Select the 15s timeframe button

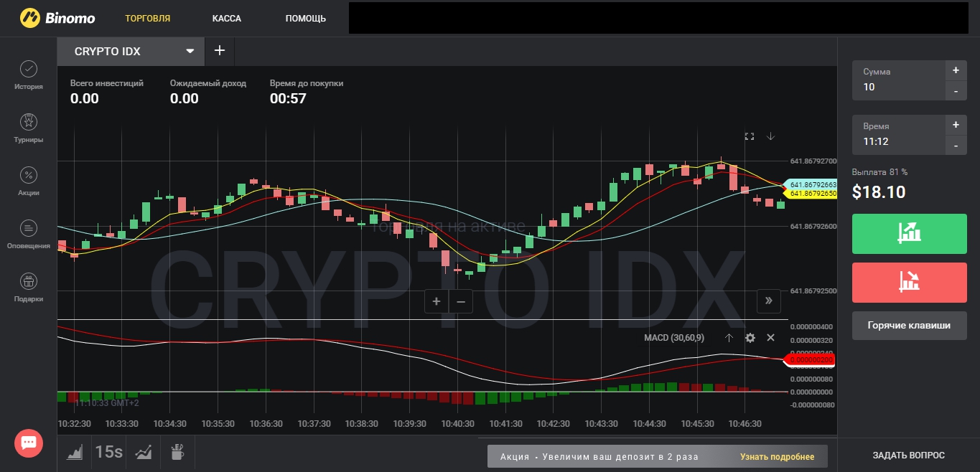click(108, 452)
